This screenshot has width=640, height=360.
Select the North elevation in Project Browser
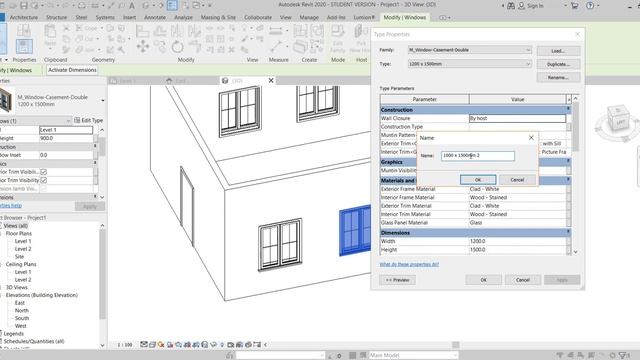tap(22, 311)
